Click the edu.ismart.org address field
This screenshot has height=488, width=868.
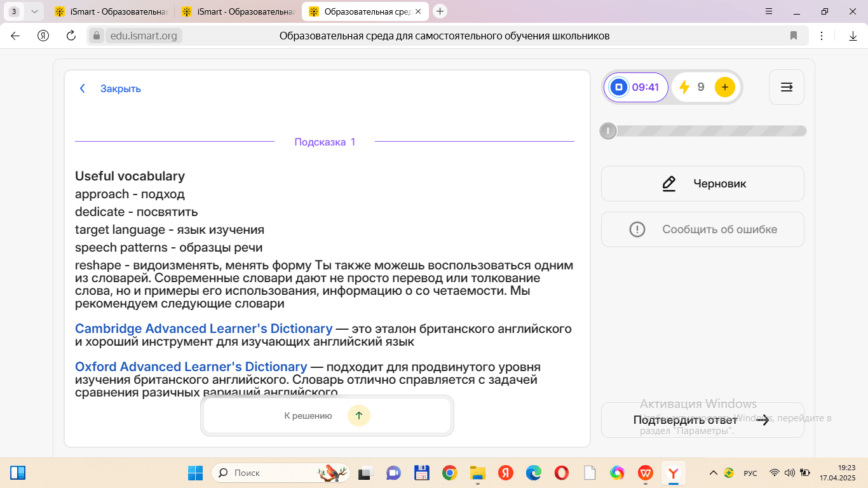144,36
